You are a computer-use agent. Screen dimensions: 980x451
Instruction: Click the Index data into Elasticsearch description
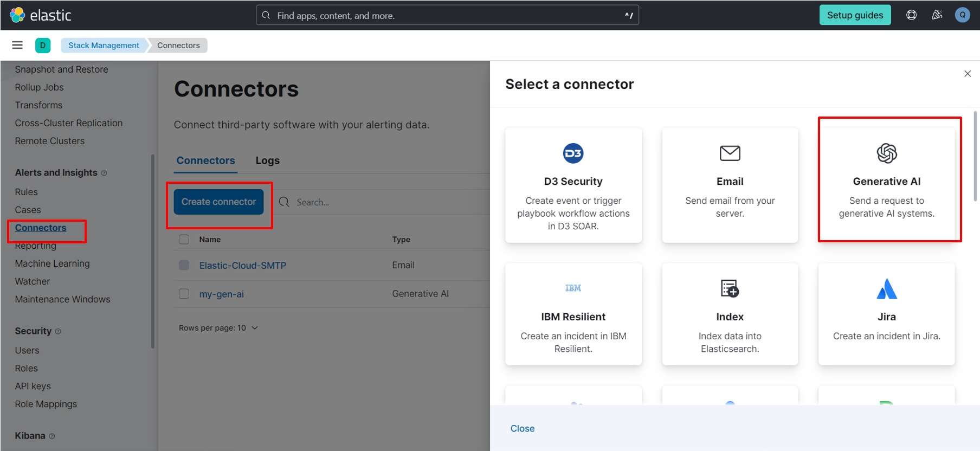(730, 343)
